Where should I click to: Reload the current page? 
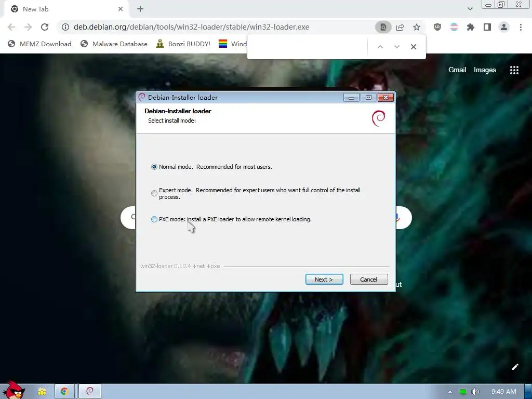tap(45, 27)
